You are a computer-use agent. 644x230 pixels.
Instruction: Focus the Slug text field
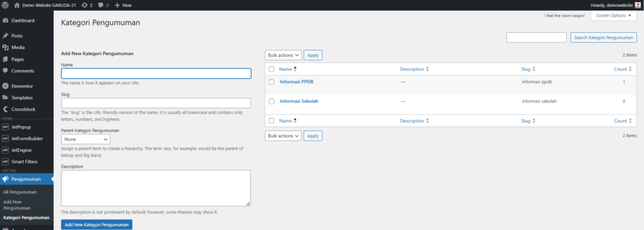coord(156,103)
